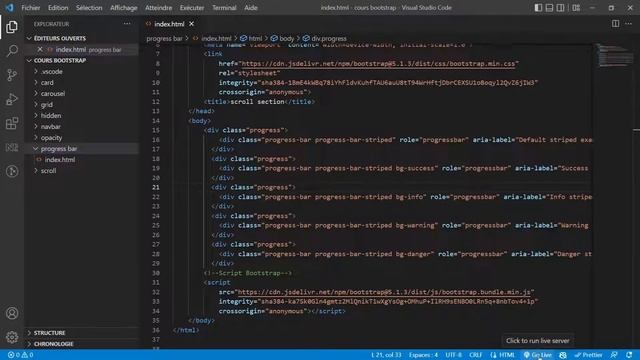Image resolution: width=640 pixels, height=360 pixels.
Task: Open the Edition menu
Action: [58, 8]
